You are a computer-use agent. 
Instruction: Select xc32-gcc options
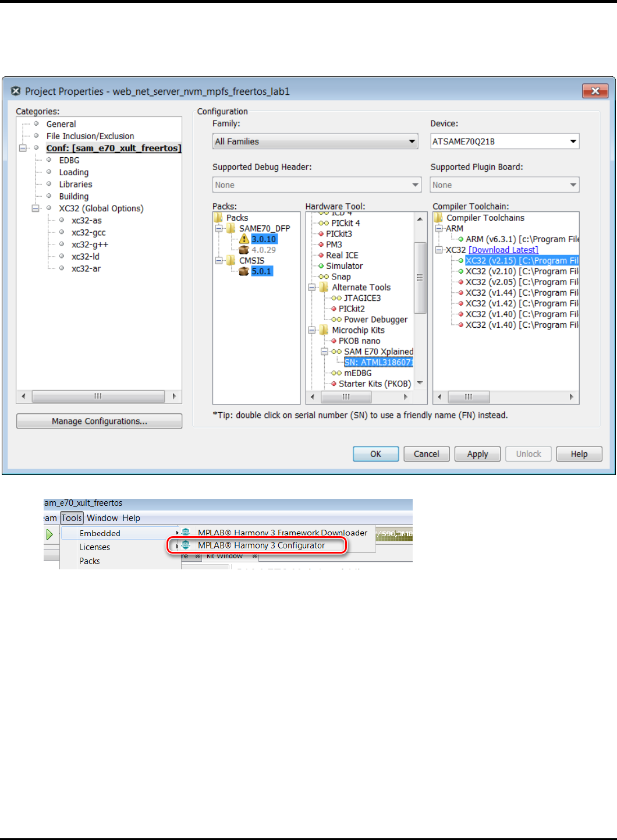(x=88, y=233)
